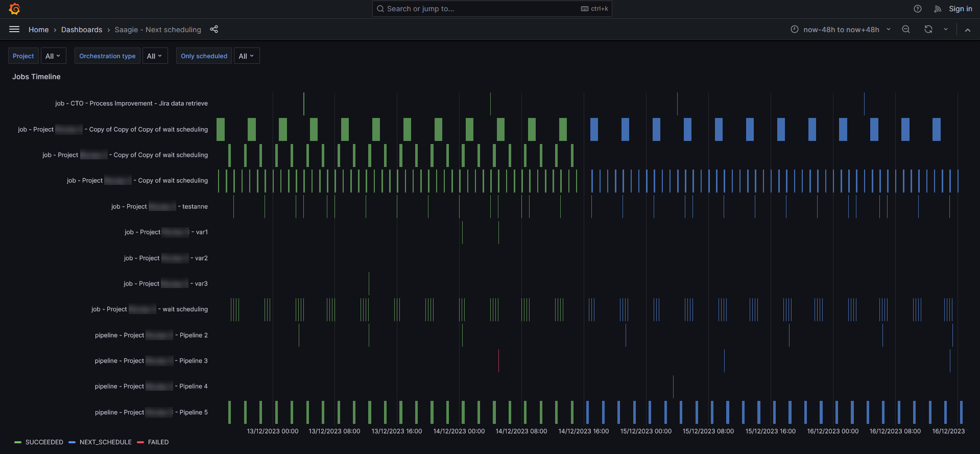This screenshot has height=454, width=980.
Task: Click row label ending in Pipeline 5
Action: (x=151, y=413)
